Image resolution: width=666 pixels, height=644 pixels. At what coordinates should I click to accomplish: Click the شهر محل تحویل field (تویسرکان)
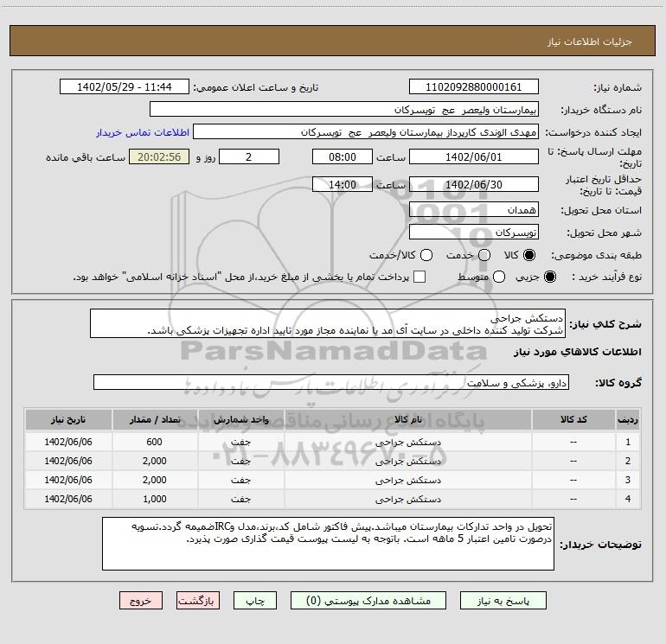click(x=473, y=232)
